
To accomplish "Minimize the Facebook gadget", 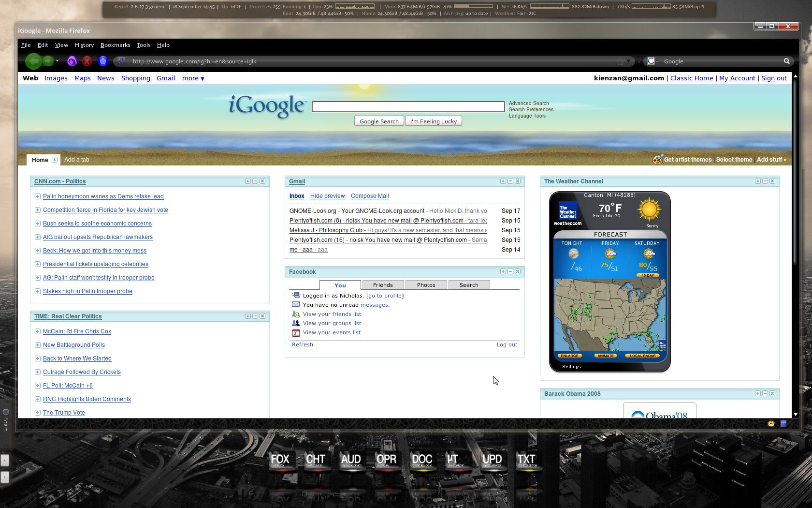I will pos(510,271).
